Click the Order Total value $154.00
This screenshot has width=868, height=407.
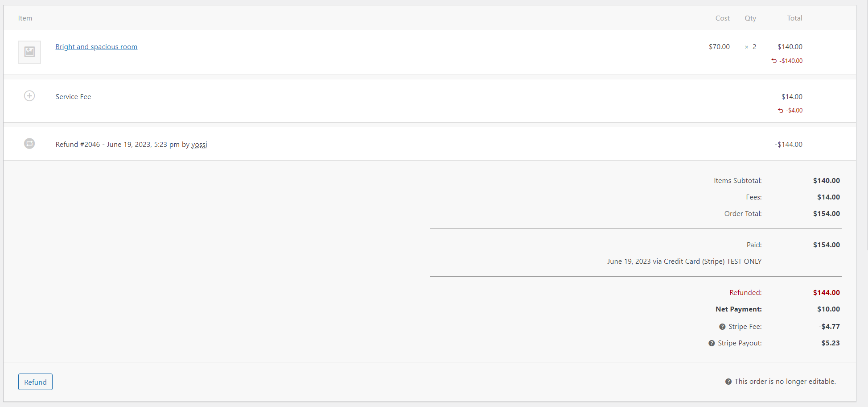coord(827,213)
